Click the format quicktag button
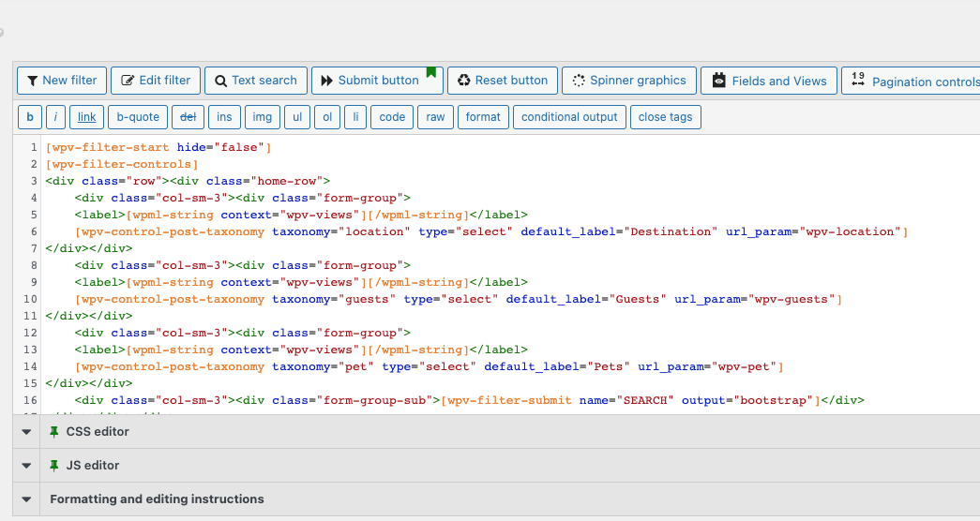Image resolution: width=980 pixels, height=521 pixels. [x=483, y=117]
